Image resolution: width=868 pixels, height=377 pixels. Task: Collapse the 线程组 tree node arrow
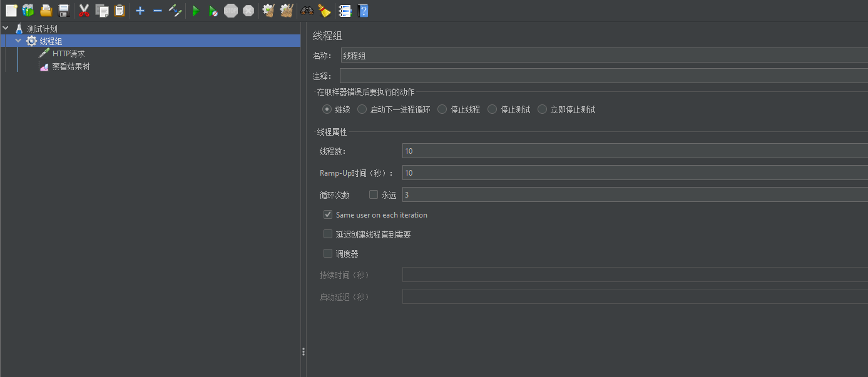18,41
